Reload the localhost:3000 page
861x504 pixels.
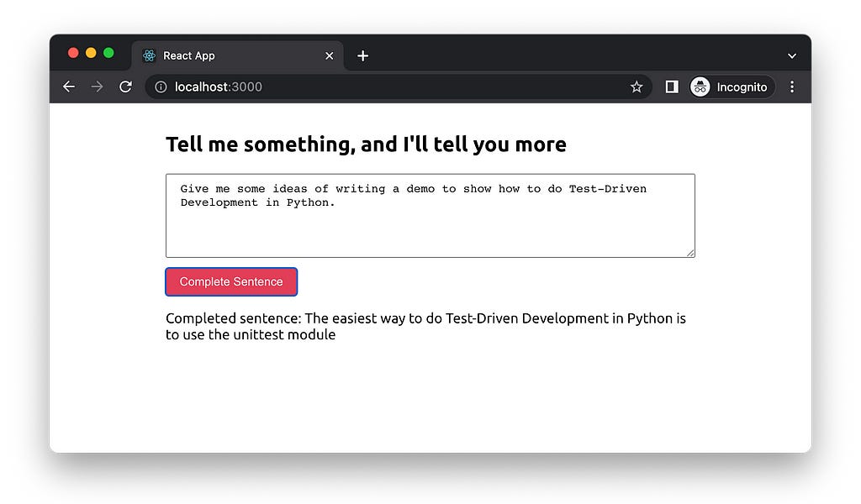[125, 87]
